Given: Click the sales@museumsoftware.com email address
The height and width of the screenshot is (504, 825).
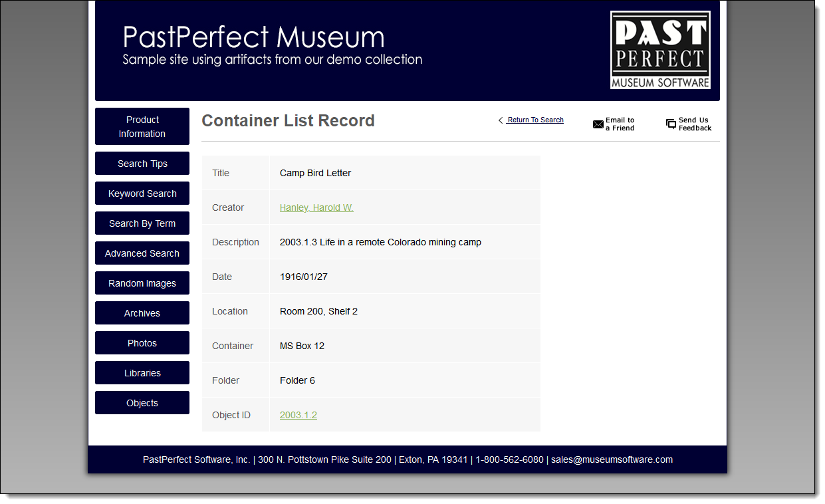Looking at the screenshot, I should point(612,459).
